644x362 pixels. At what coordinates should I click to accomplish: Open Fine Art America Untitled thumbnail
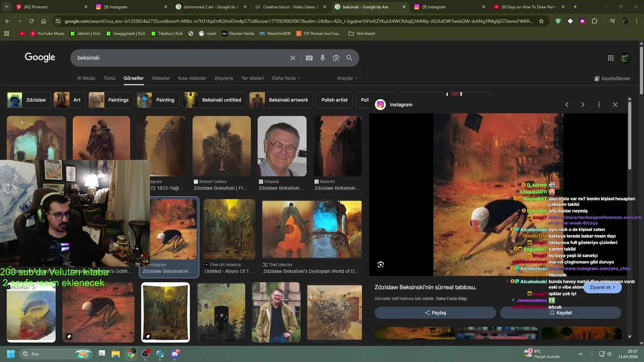coord(229,230)
